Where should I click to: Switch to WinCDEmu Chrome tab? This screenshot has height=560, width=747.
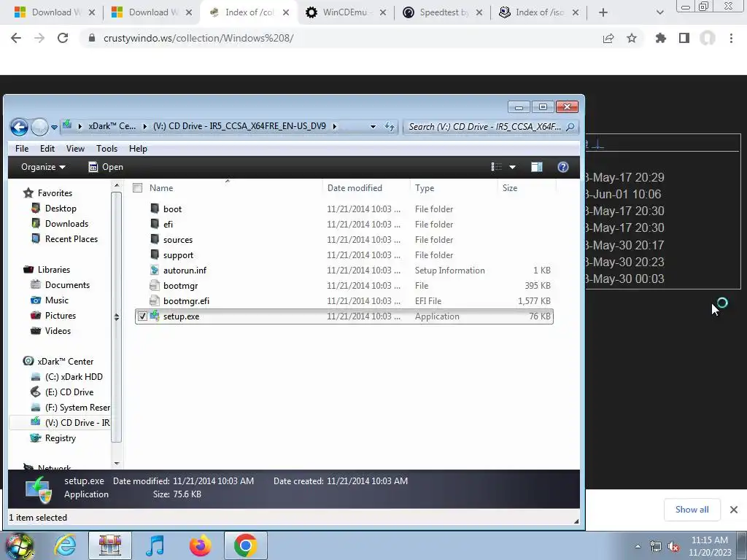(345, 12)
